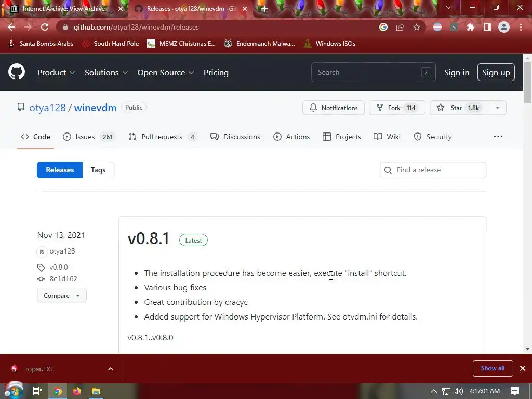532x399 pixels.
Task: Open commit 8cfd162
Action: point(63,278)
